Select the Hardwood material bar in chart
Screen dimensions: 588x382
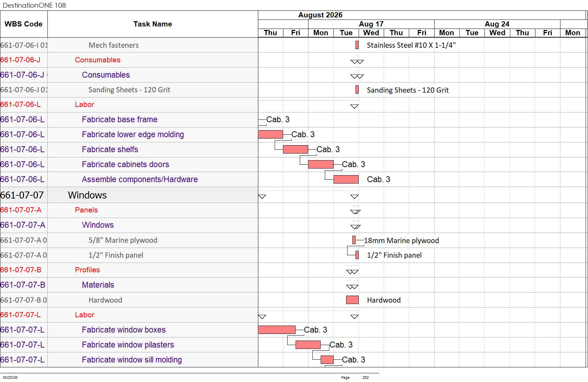(352, 300)
